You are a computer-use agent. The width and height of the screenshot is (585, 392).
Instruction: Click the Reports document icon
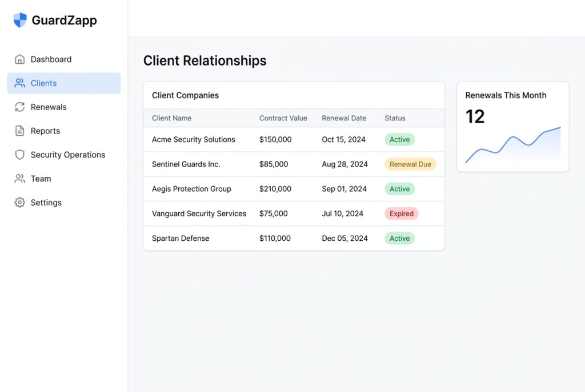(x=20, y=131)
